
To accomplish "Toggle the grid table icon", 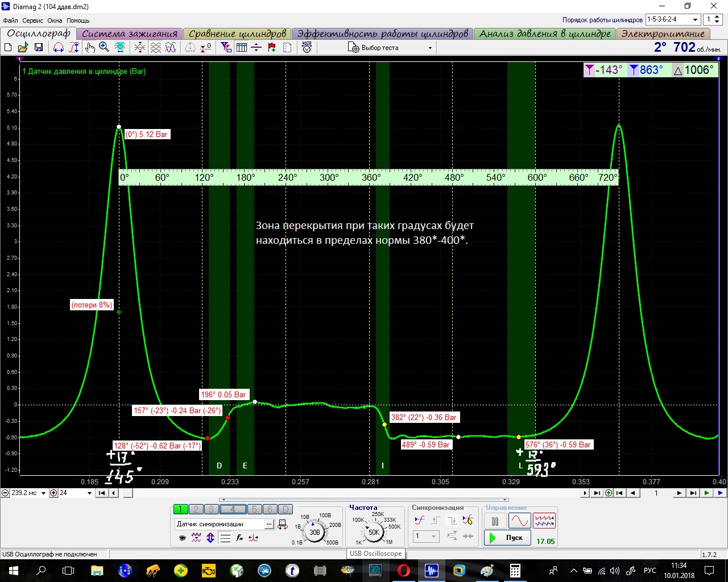I will 242,48.
